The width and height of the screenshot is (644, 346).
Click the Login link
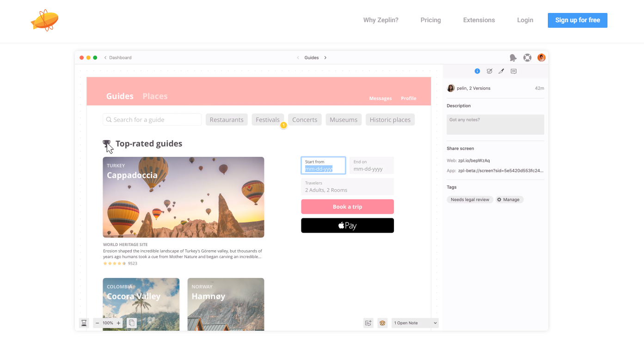pos(525,20)
